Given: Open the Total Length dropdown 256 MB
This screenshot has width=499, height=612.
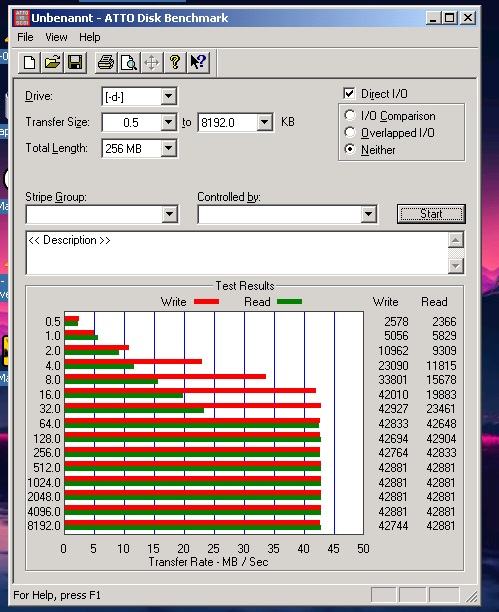Looking at the screenshot, I should tap(168, 148).
